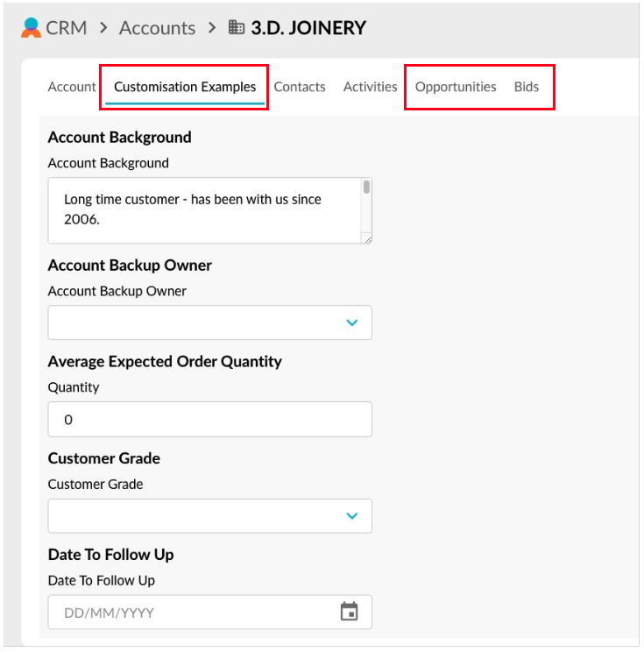644x652 pixels.
Task: Open the Opportunities tab
Action: coord(456,87)
